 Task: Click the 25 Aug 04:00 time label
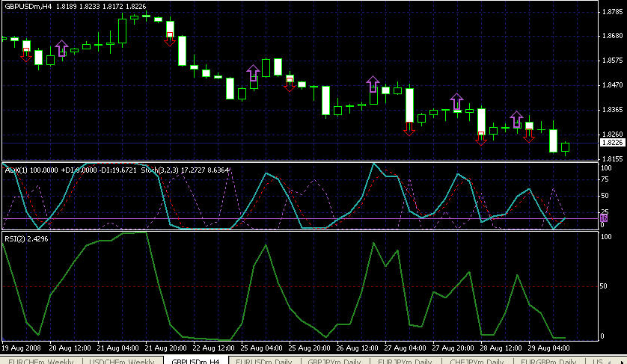262,348
